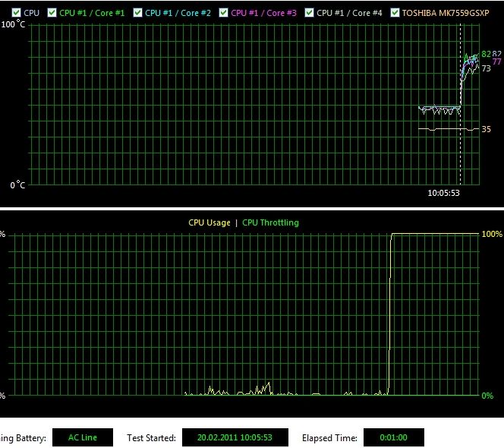Toggle the CPU #1 / Core #1 checkbox
Screen dimensions: 504x448
click(x=52, y=13)
